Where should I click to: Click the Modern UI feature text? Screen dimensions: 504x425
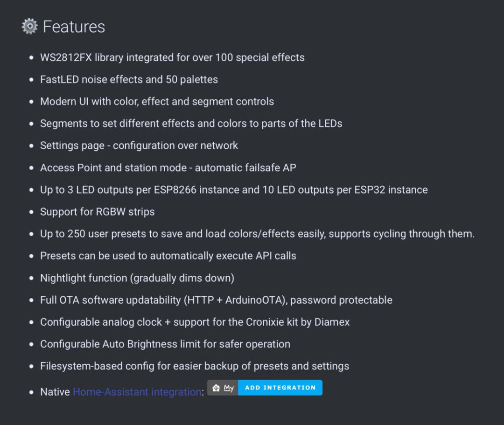tap(157, 102)
